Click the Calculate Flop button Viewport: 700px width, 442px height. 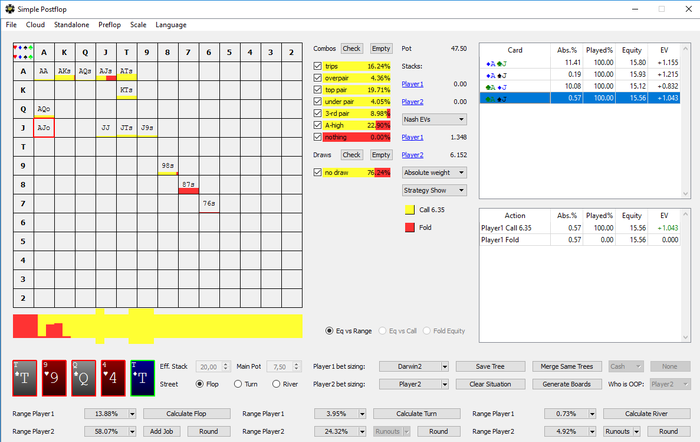pos(187,413)
